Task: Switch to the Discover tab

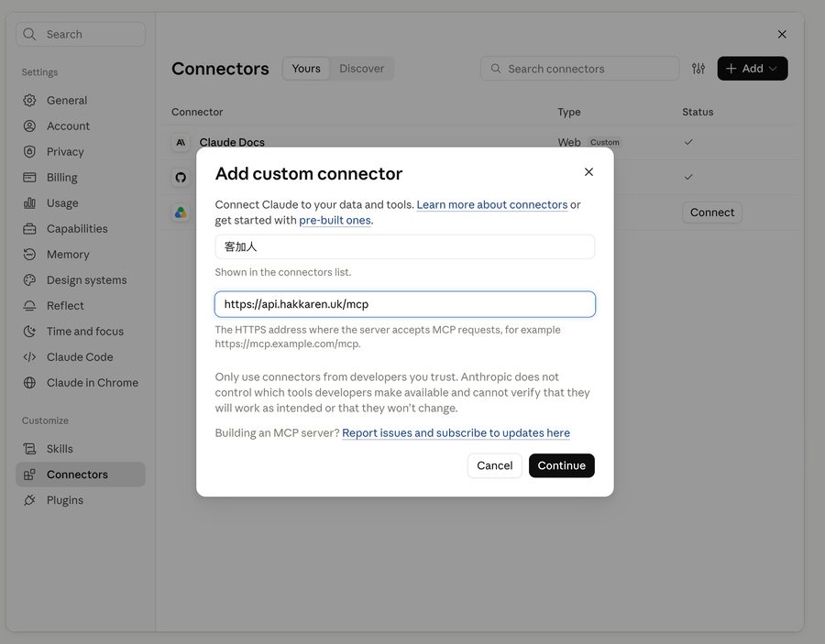Action: tap(361, 69)
